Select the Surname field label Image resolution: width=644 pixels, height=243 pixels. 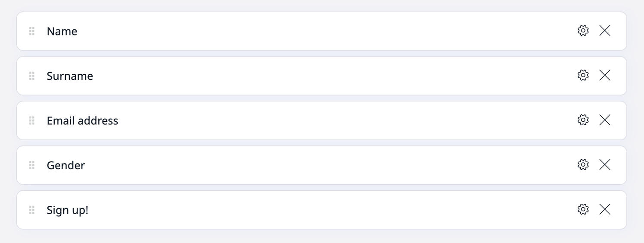70,76
